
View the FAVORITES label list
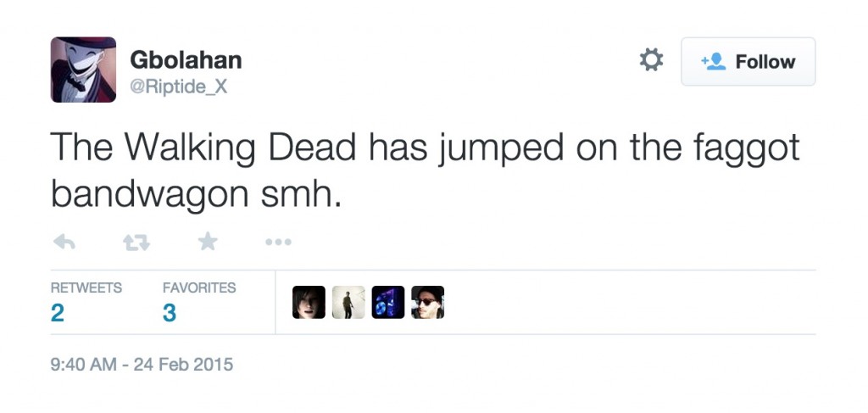(199, 288)
